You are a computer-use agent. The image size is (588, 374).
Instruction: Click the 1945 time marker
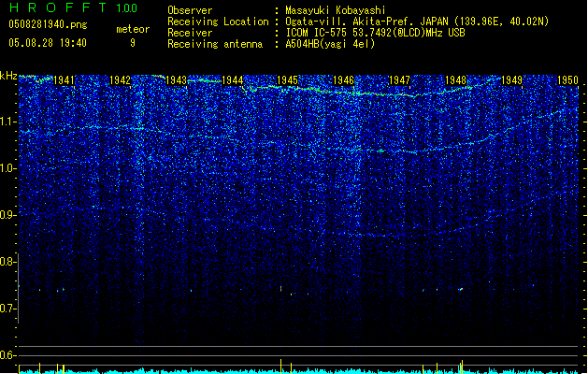click(287, 80)
